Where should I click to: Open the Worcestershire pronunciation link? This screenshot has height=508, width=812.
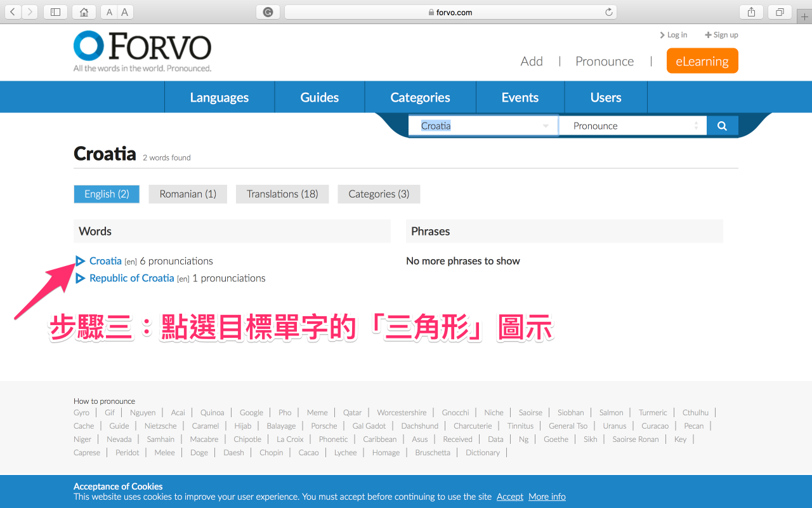pos(402,412)
